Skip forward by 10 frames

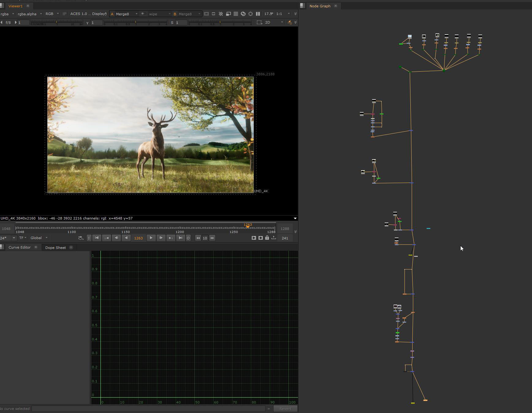[212, 238]
